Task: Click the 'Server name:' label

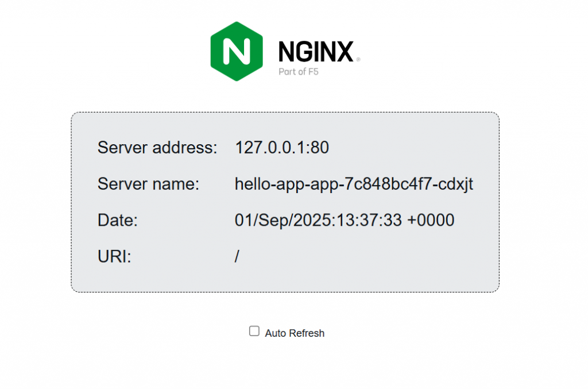Action: tap(149, 184)
